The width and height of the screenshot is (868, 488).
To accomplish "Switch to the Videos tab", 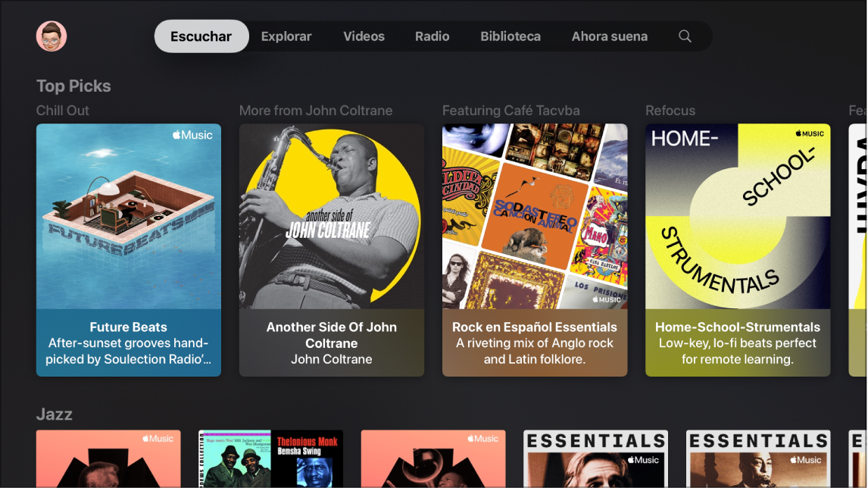I will (x=364, y=36).
